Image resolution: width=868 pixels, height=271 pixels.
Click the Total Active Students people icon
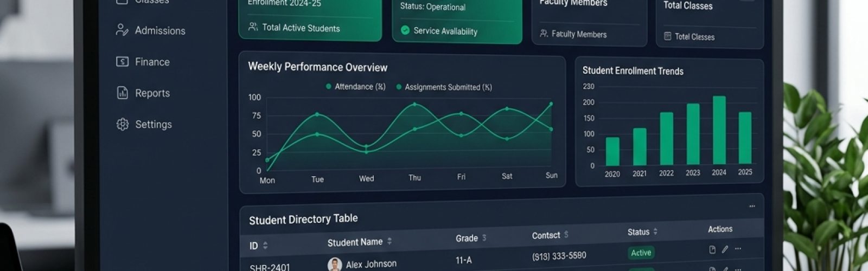tap(253, 27)
